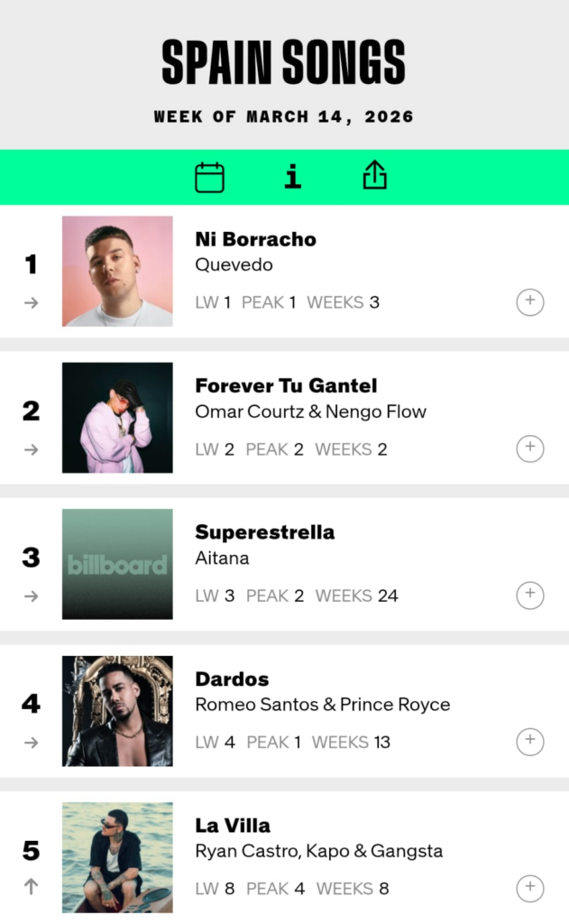The width and height of the screenshot is (569, 924).
Task: Expand details for Ni Borracho
Action: pos(530,302)
